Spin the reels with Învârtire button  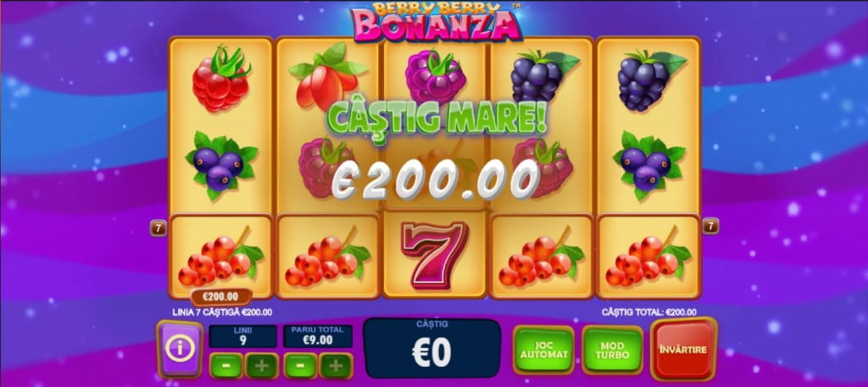coord(683,350)
